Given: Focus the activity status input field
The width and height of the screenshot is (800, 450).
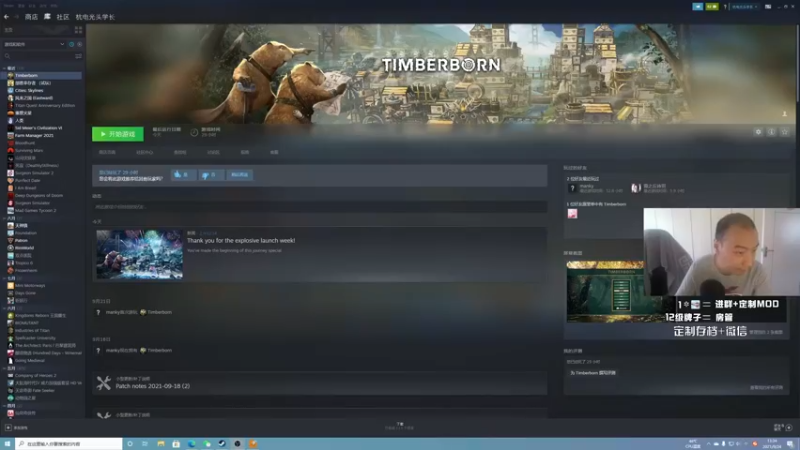Looking at the screenshot, I should pos(319,207).
